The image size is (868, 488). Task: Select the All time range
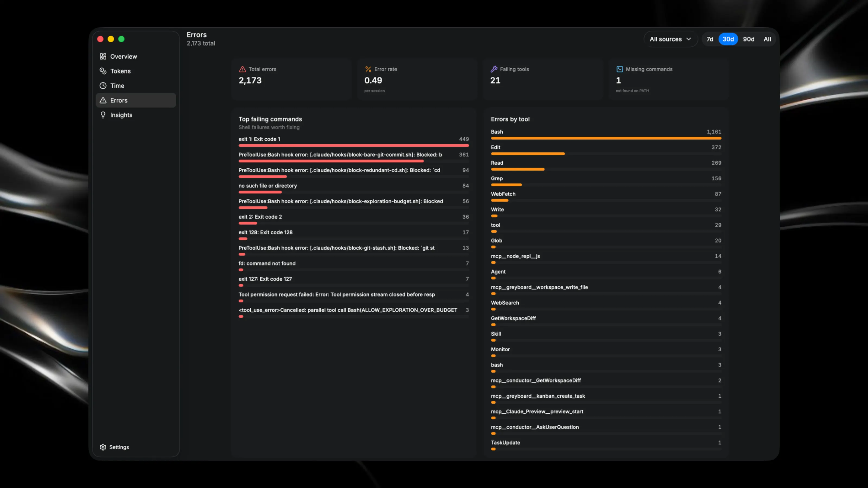point(767,39)
